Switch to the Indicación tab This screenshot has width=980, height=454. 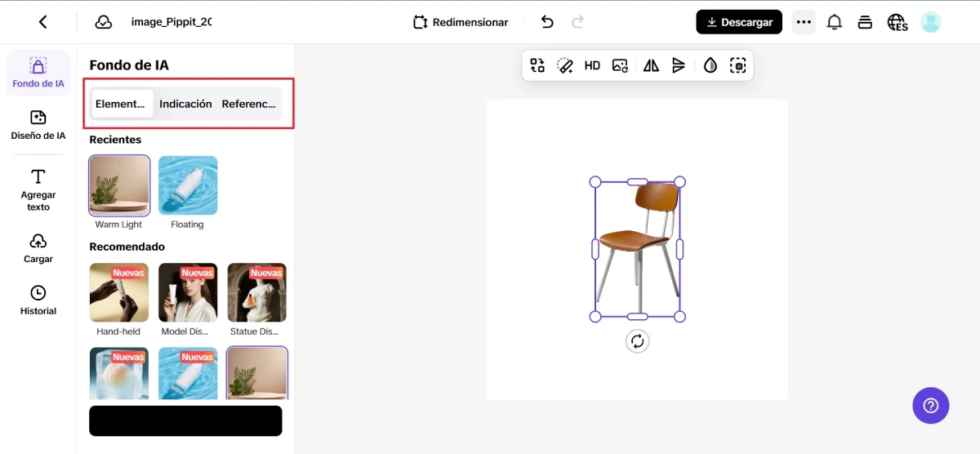[185, 104]
